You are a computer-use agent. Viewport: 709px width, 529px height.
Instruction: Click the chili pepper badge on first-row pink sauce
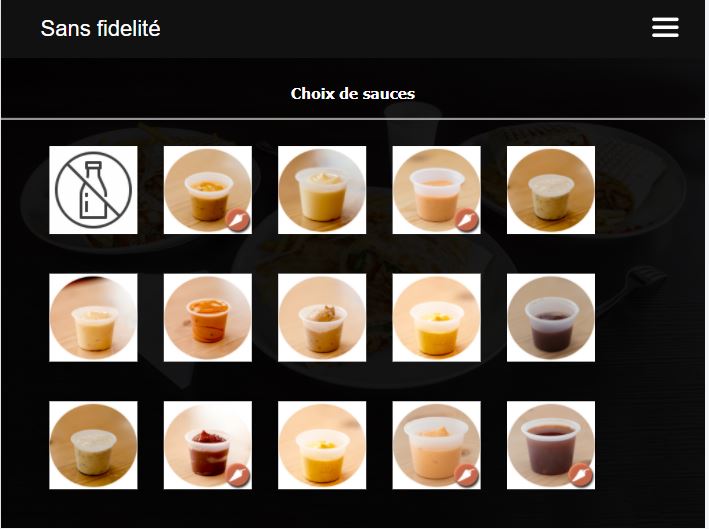(467, 221)
